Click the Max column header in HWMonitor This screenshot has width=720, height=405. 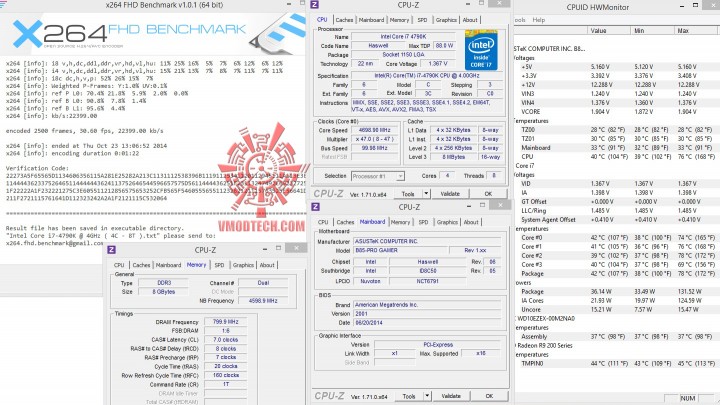click(x=697, y=30)
